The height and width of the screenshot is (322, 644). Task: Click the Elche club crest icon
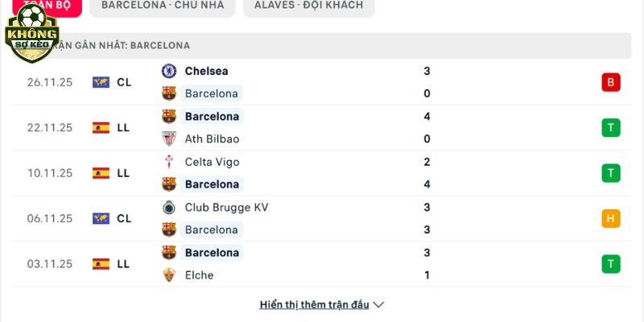169,275
